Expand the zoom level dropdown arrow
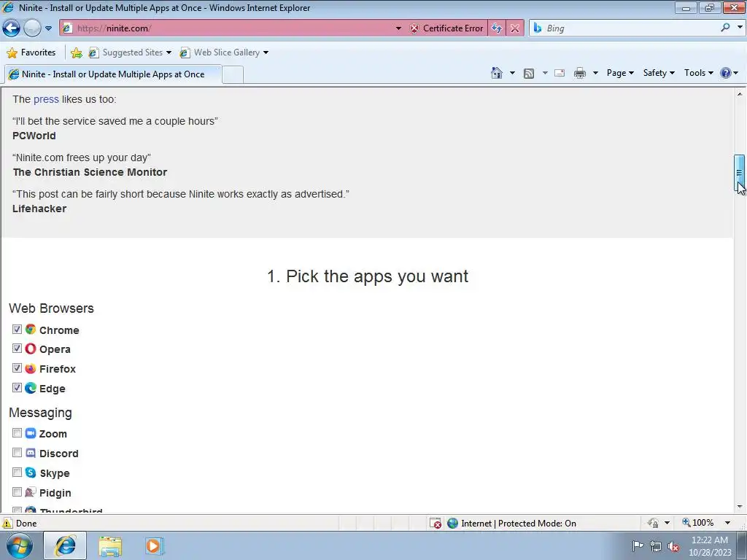747x560 pixels. pyautogui.click(x=727, y=523)
